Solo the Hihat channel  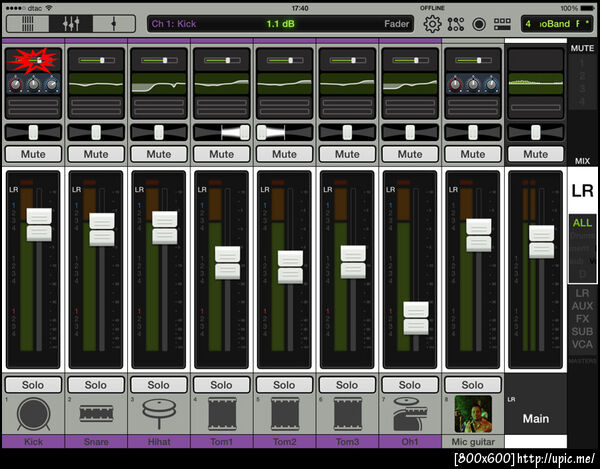click(159, 385)
